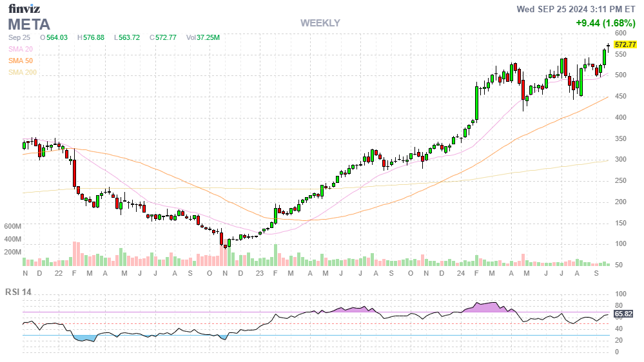
Task: Click the 65.82 RSI value tag
Action: coord(623,314)
